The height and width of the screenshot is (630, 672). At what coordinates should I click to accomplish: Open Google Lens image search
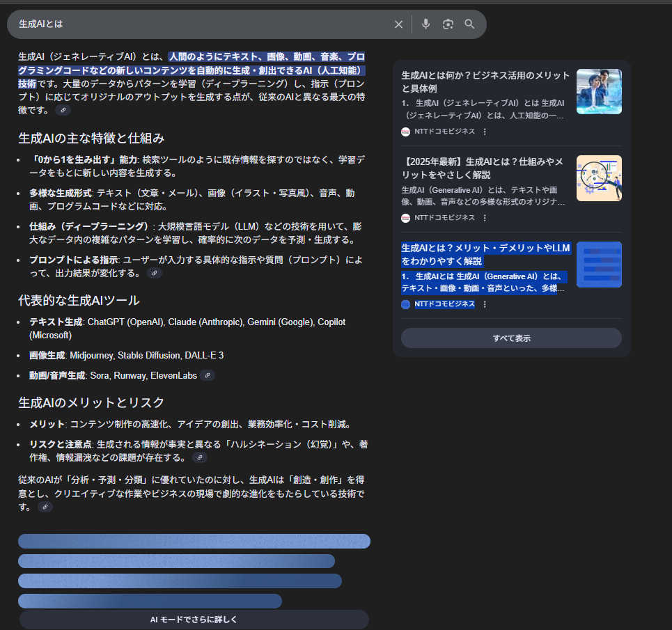(448, 24)
